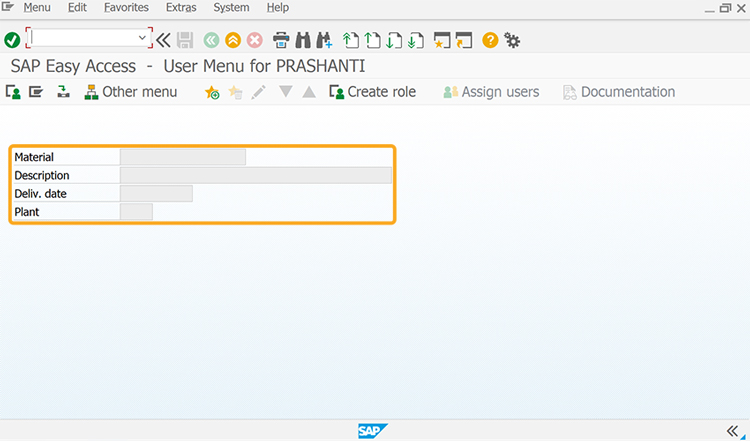Viewport: 750px width, 441px height.
Task: Go to Next Page icon
Action: point(394,40)
